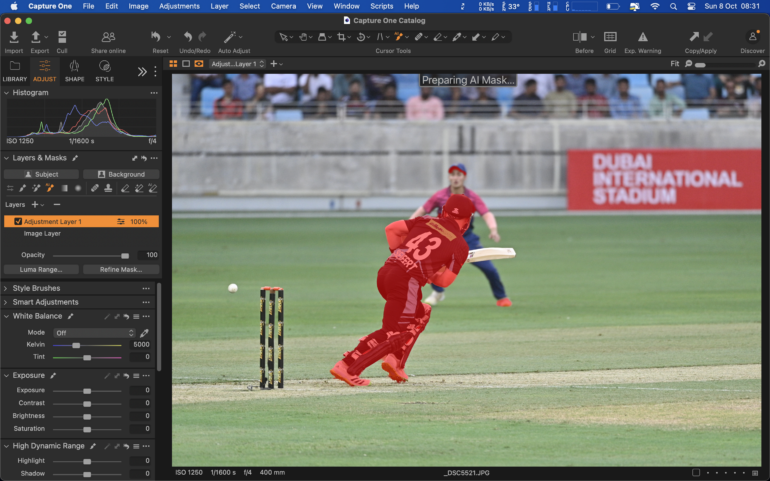The image size is (770, 481).
Task: Open the Adjustments menu
Action: (179, 6)
